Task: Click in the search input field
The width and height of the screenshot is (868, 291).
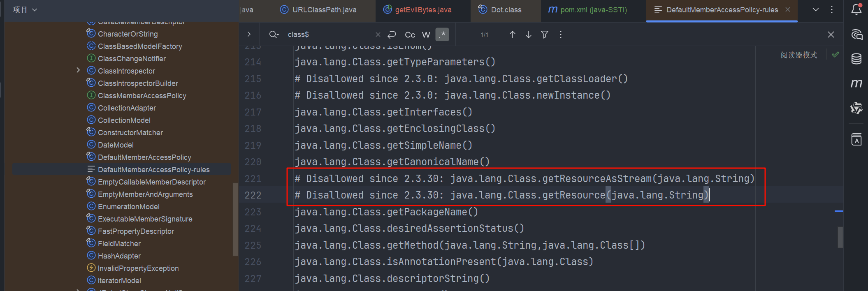Action: coord(329,35)
